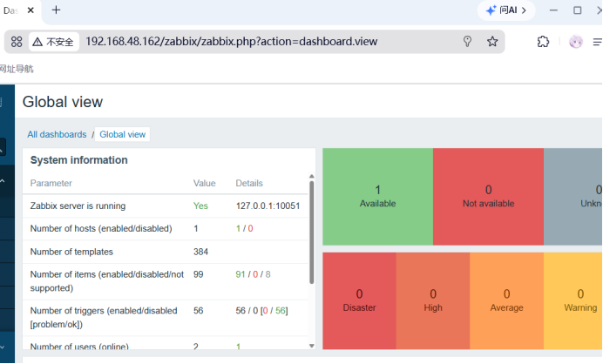The width and height of the screenshot is (603, 364).
Task: Minimize the browser window
Action: tap(553, 10)
